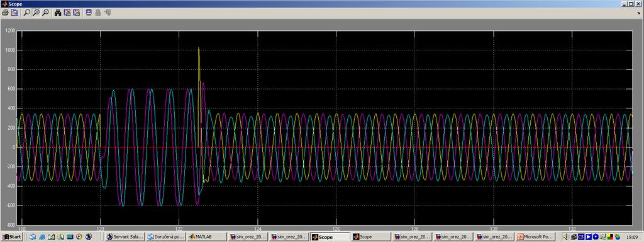Image resolution: width=644 pixels, height=242 pixels.
Task: Click the CS language indicator in tray
Action: (x=580, y=237)
